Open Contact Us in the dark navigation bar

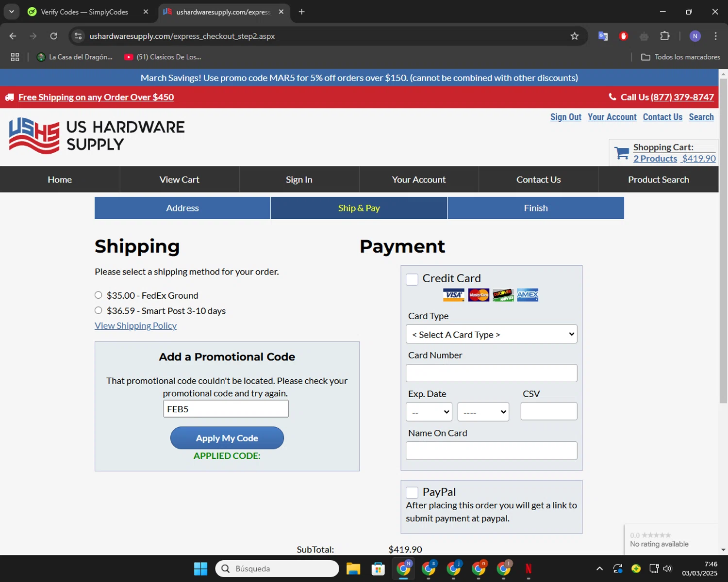pos(539,179)
